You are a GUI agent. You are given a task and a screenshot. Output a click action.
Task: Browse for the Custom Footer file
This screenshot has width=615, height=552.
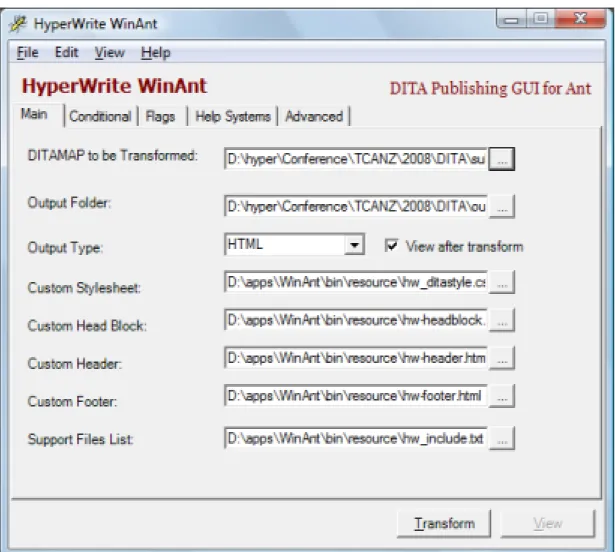(502, 396)
